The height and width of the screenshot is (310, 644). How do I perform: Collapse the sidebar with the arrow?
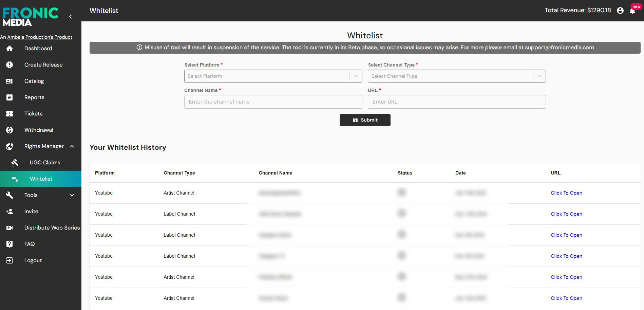[71, 17]
